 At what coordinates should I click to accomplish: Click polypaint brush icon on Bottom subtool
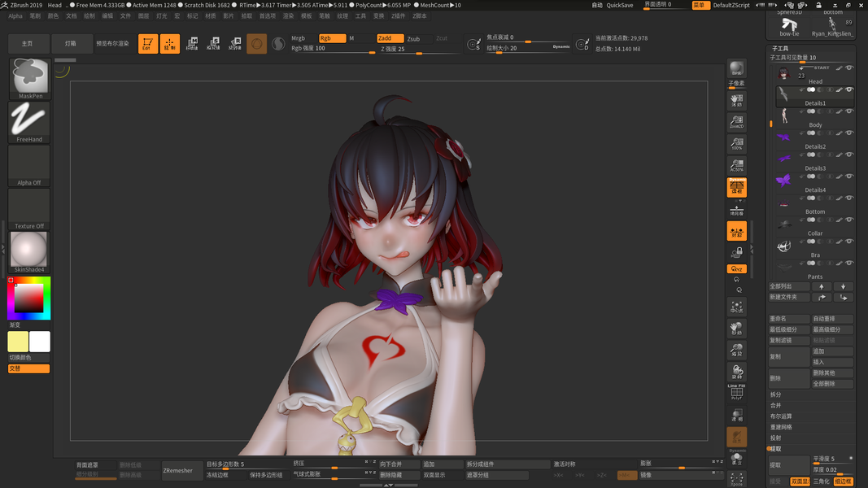pos(840,198)
